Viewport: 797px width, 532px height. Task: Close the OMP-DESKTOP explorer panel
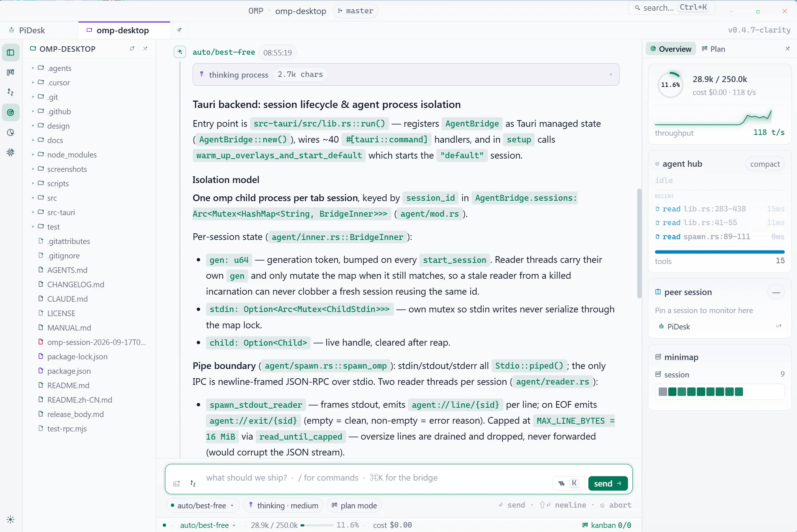pos(145,49)
